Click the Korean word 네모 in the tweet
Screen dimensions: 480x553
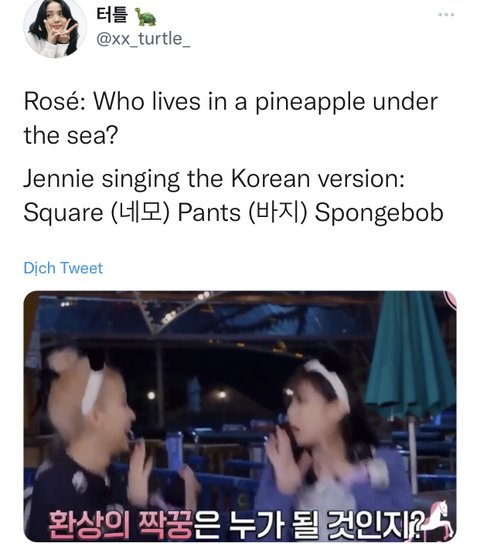pyautogui.click(x=140, y=213)
